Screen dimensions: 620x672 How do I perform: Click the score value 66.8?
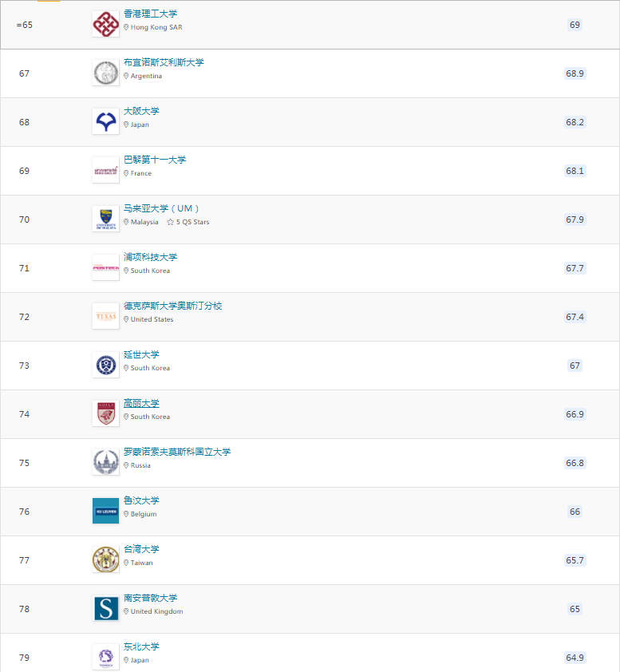[x=575, y=463]
